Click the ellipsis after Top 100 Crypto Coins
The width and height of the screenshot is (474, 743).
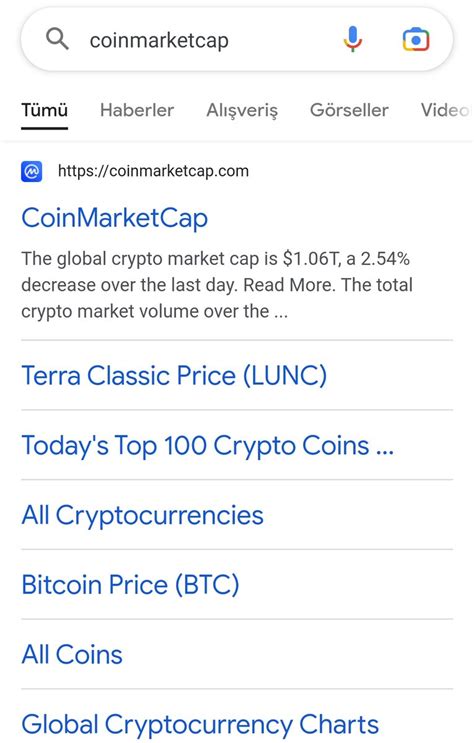[385, 449]
